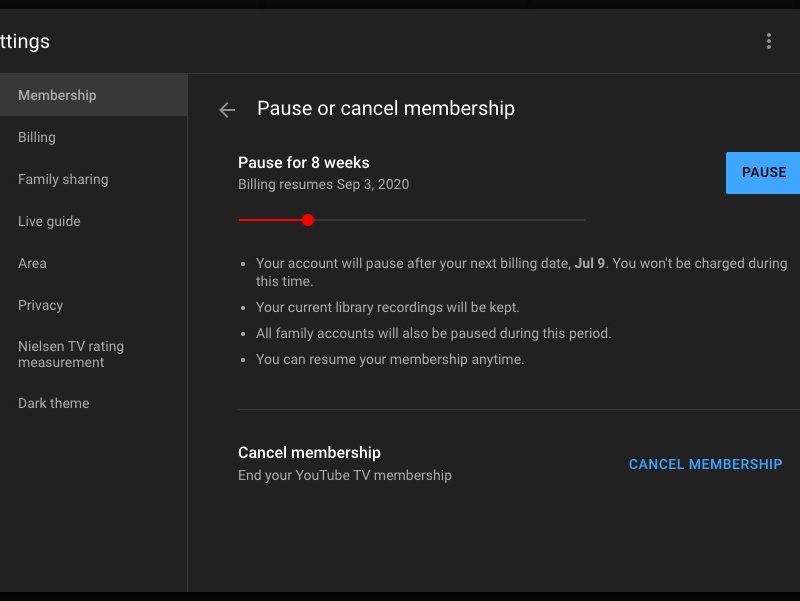Open the Billing settings section
Screen dimensions: 800x601
(x=37, y=137)
